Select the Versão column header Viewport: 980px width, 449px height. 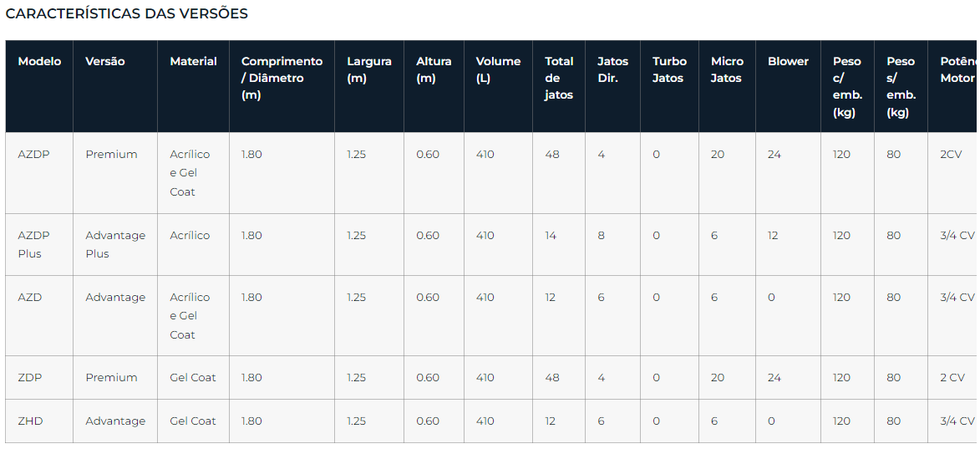pos(105,61)
